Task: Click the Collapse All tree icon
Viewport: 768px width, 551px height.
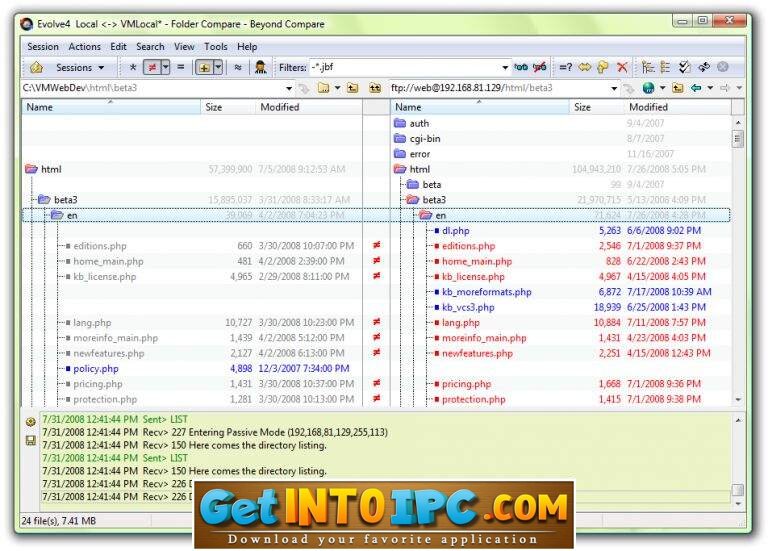Action: coord(666,67)
